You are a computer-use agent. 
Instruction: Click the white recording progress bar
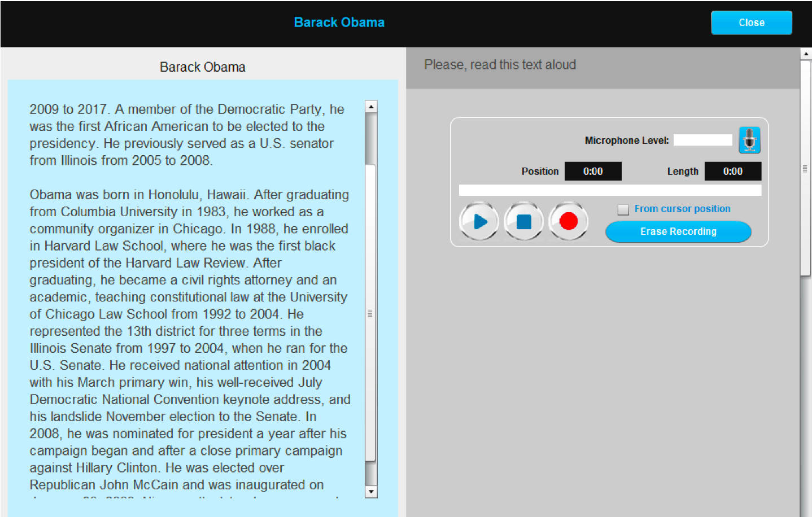[x=610, y=190]
